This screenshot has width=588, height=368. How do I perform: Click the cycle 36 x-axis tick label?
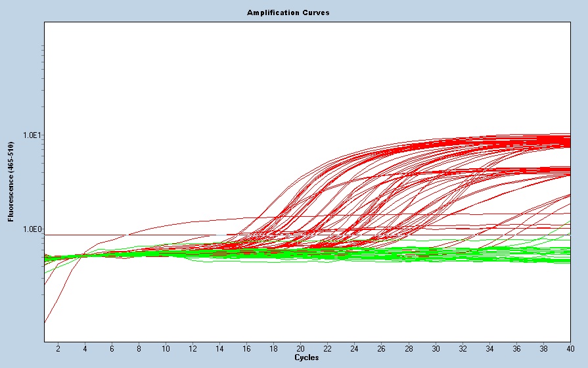(x=516, y=348)
